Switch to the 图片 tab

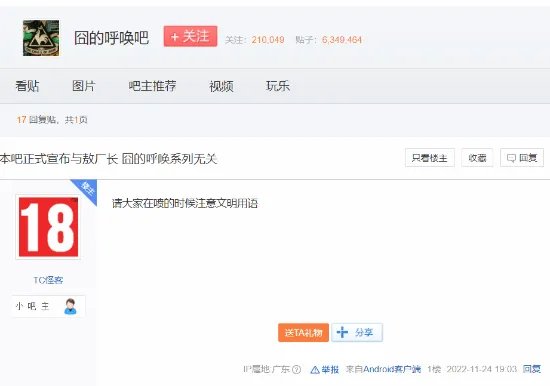[84, 86]
